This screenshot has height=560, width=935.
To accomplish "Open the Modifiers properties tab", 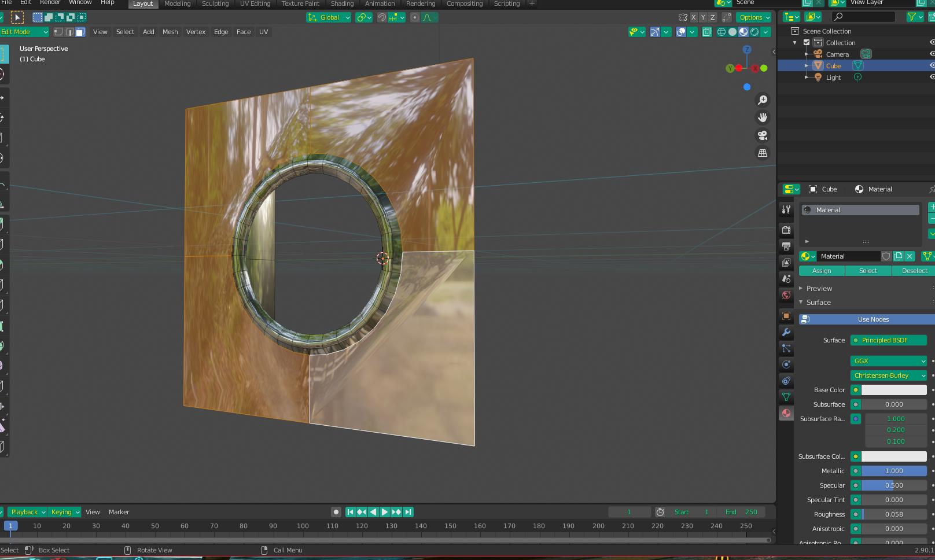I will pyautogui.click(x=786, y=332).
